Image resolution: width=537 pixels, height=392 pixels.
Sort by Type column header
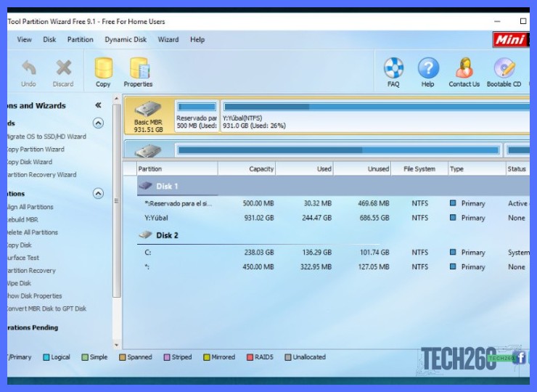point(477,168)
